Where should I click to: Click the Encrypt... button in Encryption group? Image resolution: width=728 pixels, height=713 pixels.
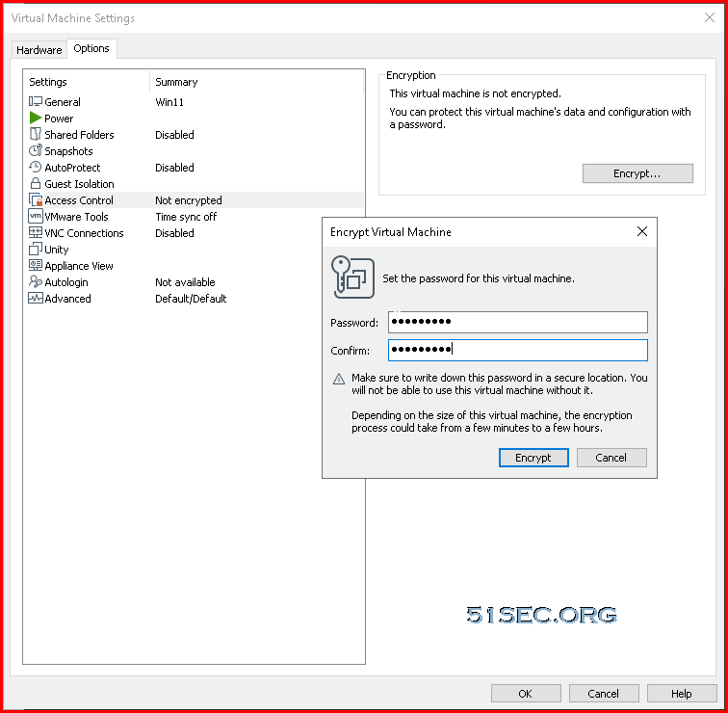tap(637, 173)
